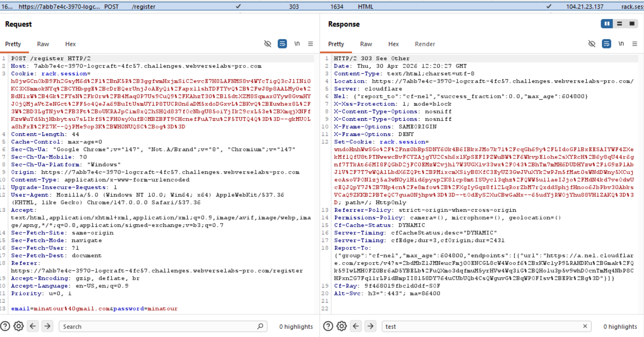644x337 pixels.
Task: Click 'Cf-Cache-Status: DYNAMIC' header
Action: click(x=379, y=225)
